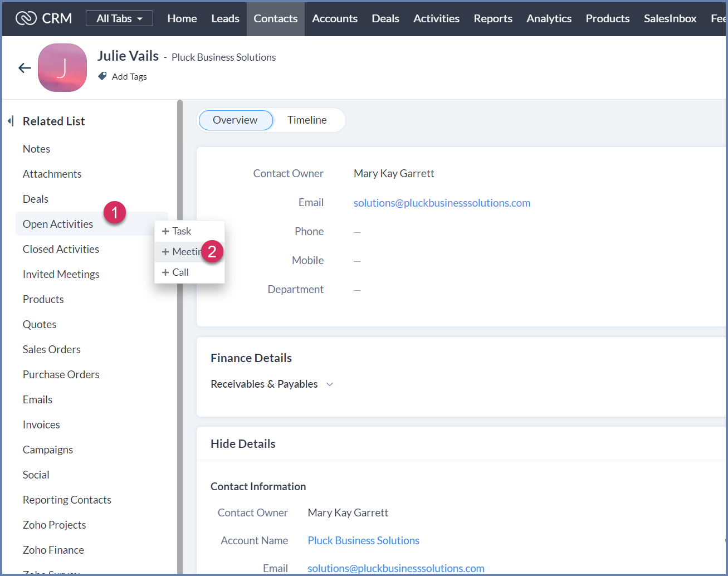Click the Related List heading

[54, 121]
